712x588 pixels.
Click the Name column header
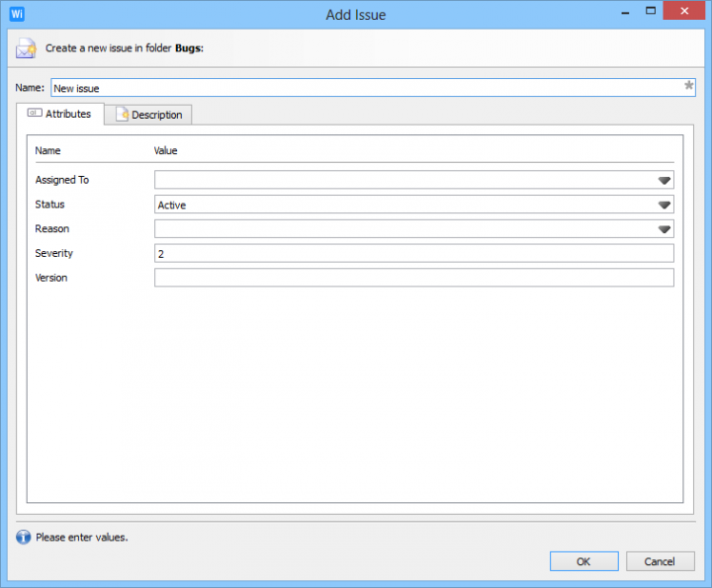[47, 150]
